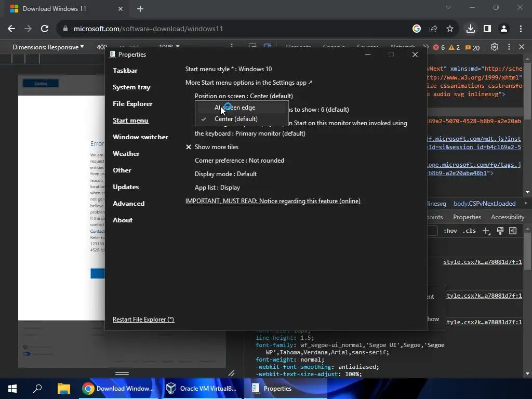Open the pe.microsoft.com/fp/tags link in Elements
The width and height of the screenshot is (532, 399).
point(474,165)
